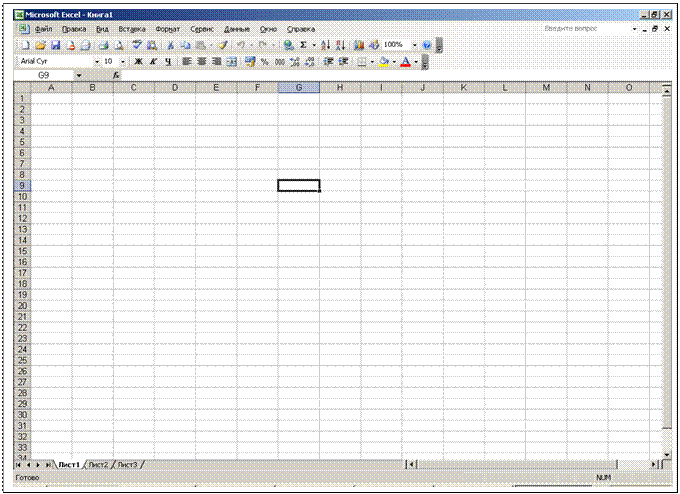Open a file with the folder icon
The height and width of the screenshot is (494, 680).
(40, 45)
